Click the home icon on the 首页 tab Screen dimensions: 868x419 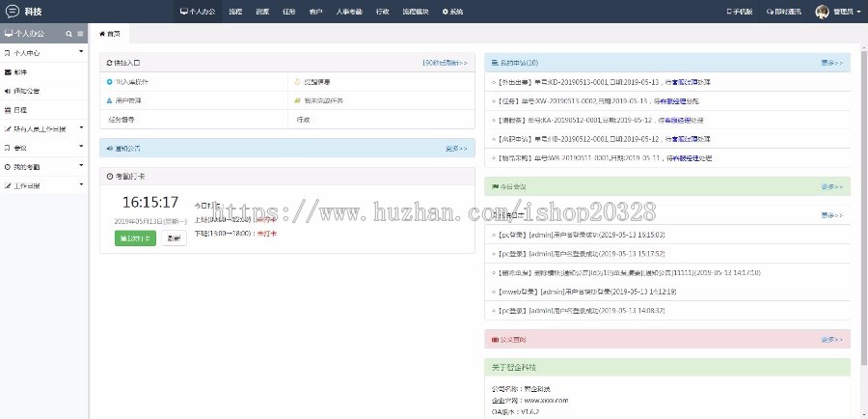pos(102,34)
